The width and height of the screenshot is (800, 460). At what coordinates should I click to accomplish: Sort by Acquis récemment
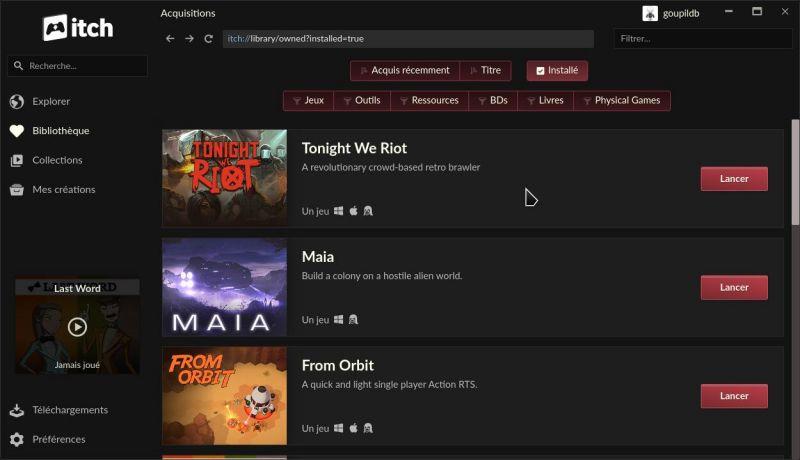click(x=405, y=70)
